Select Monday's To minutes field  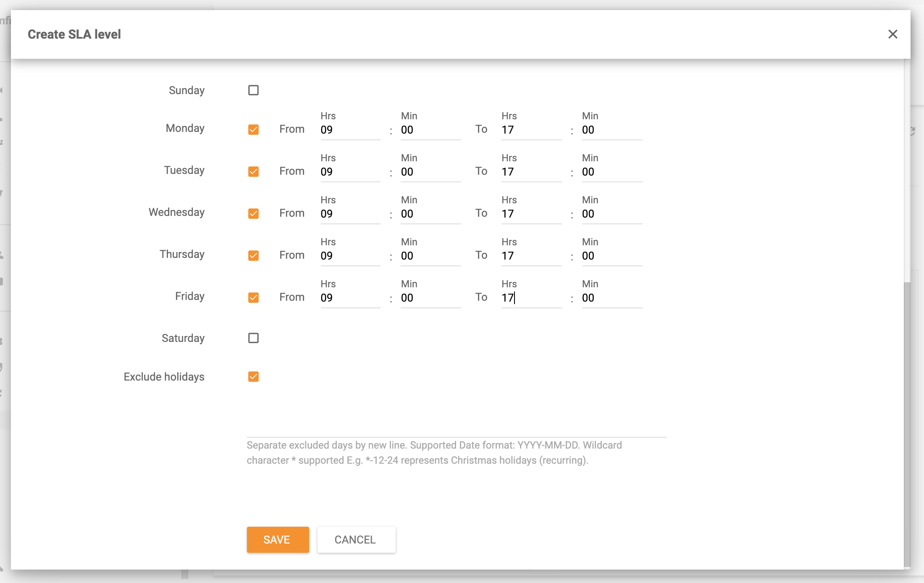612,129
